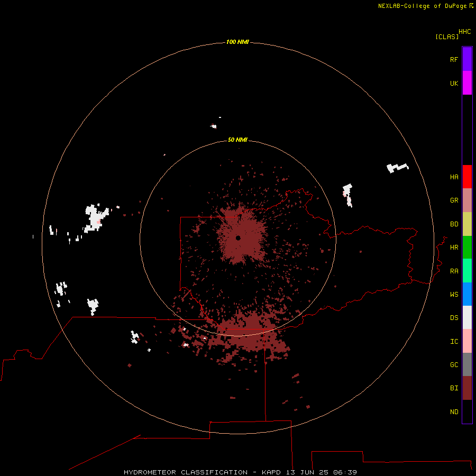Pick the green HR legend swatch
Viewport: 476px width, 476px height.
[467, 248]
